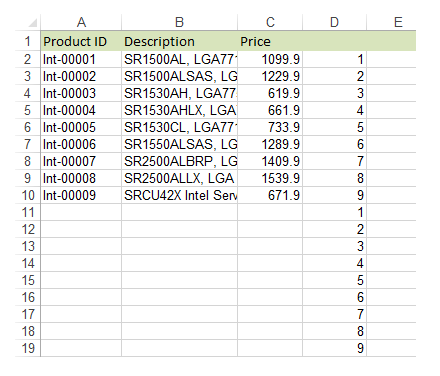Click cell D6 containing 5
Image resolution: width=440 pixels, height=376 pixels.
[x=334, y=127]
